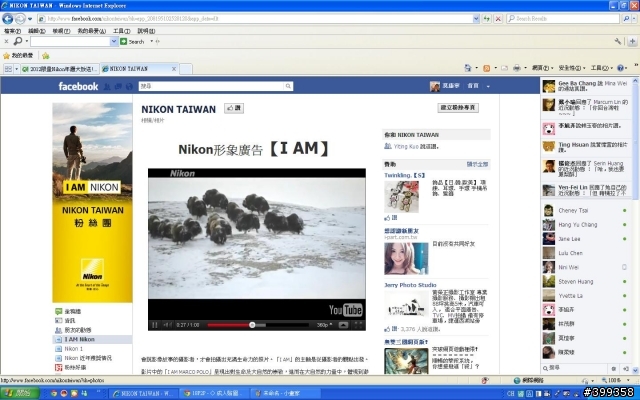
Task: Click the IE Home page icon
Action: pyautogui.click(x=468, y=68)
